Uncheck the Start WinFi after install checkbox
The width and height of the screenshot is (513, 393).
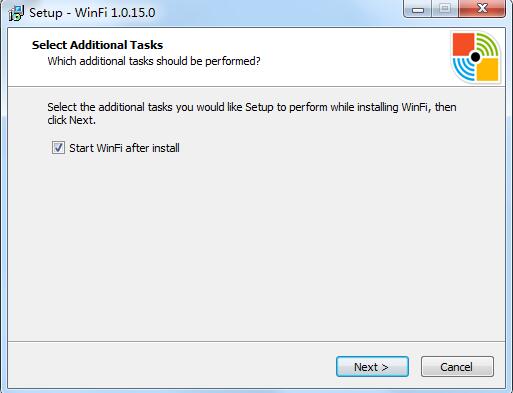point(58,148)
